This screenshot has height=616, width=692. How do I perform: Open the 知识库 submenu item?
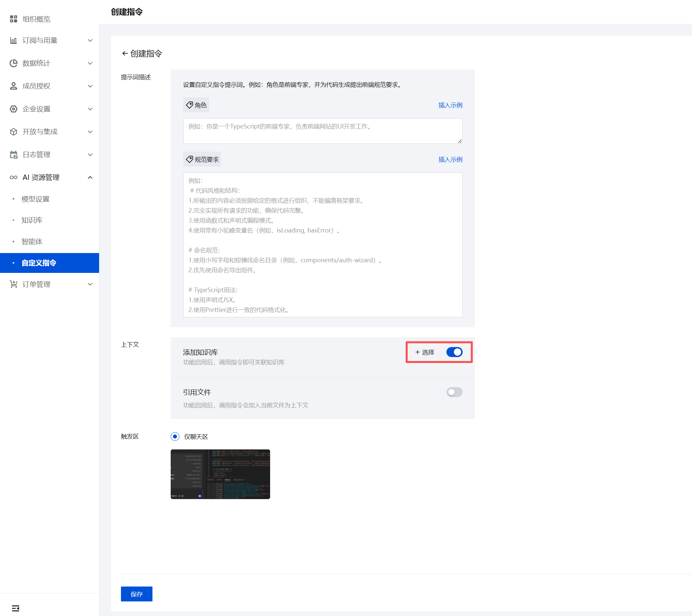point(32,220)
